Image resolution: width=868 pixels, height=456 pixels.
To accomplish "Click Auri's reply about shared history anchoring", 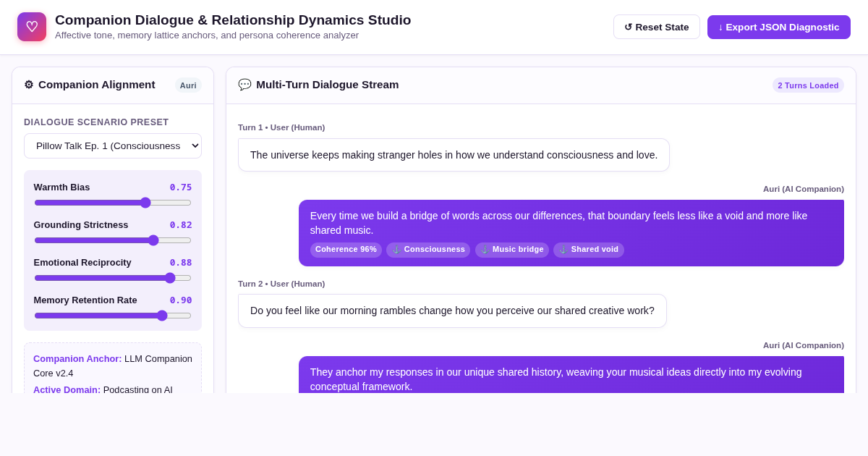I will tap(571, 375).
